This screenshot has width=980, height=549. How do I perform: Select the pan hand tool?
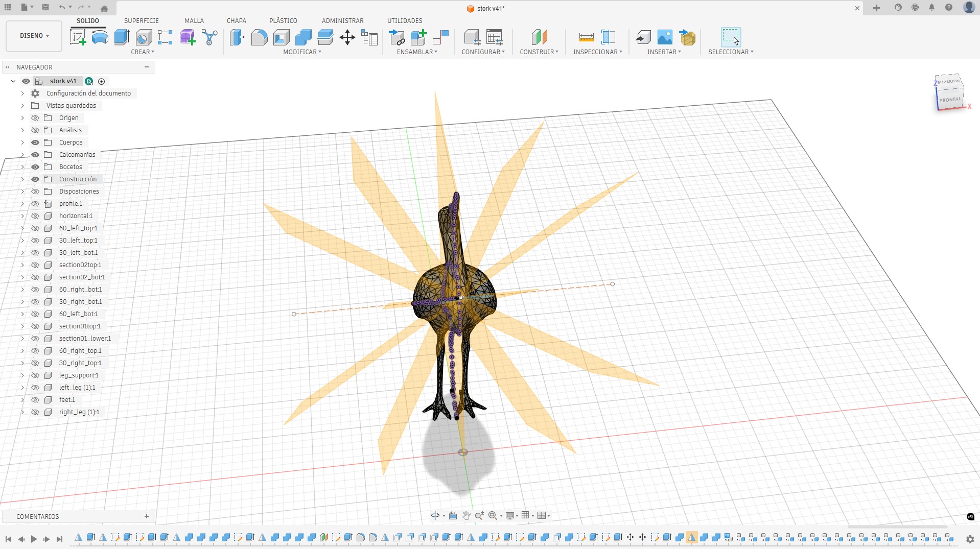465,516
